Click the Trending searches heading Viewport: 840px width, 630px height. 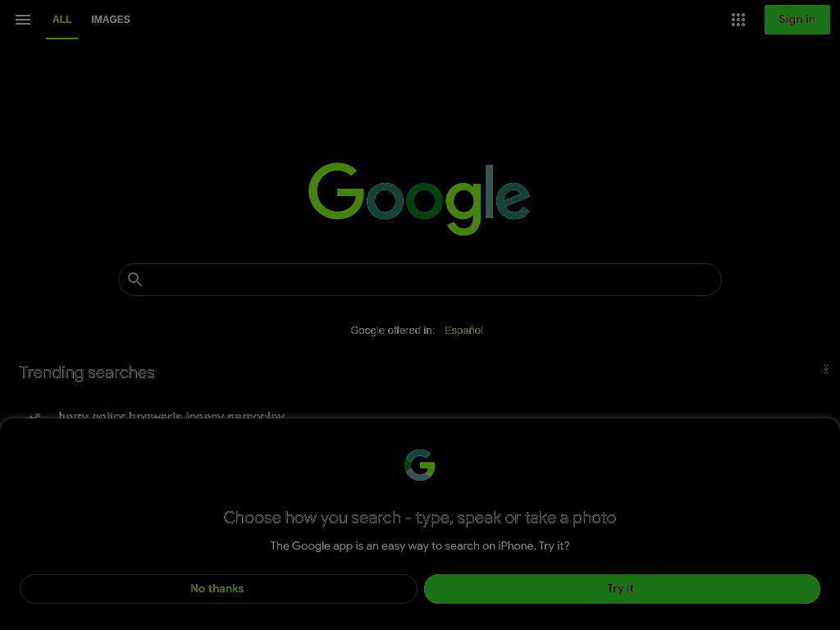click(87, 372)
